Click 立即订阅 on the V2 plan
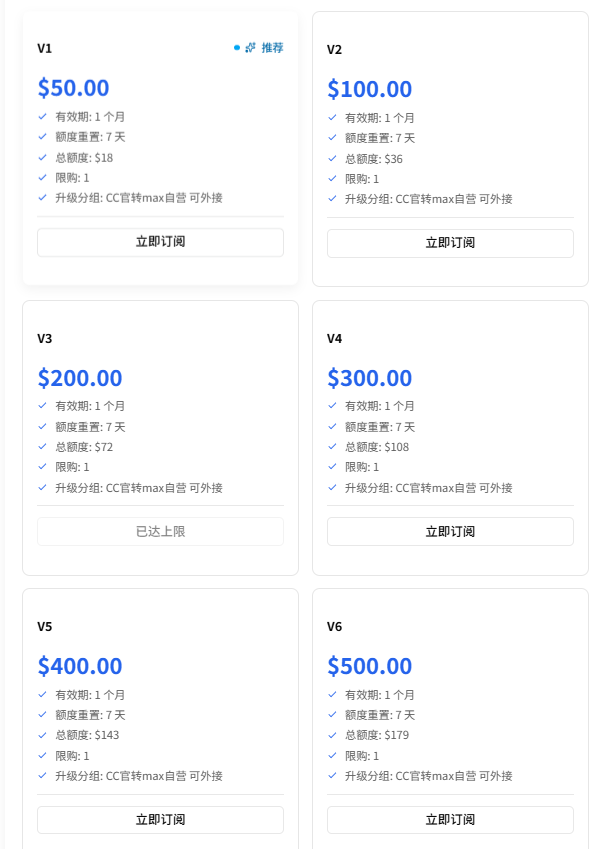 click(450, 243)
